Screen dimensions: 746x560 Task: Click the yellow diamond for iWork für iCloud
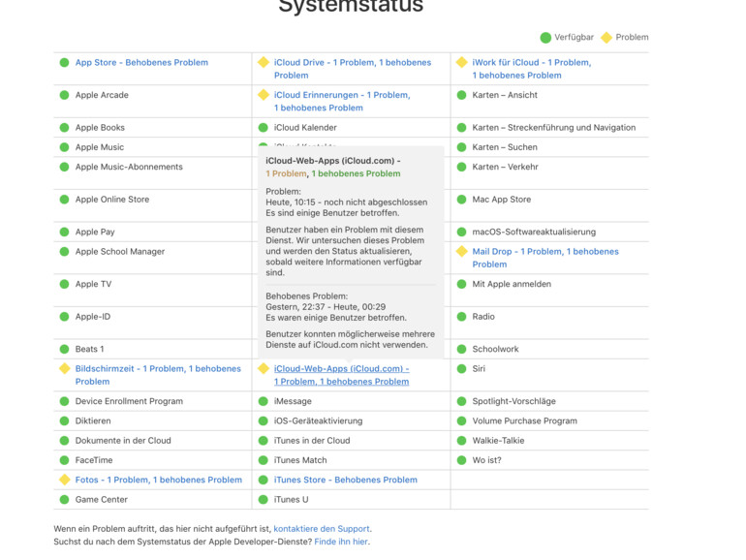(462, 63)
